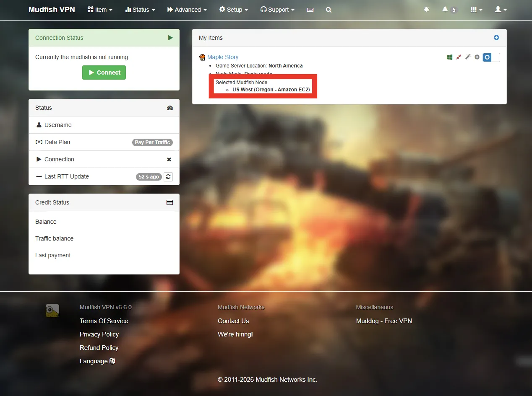Click the Maple Story mushroom icon

pos(202,57)
